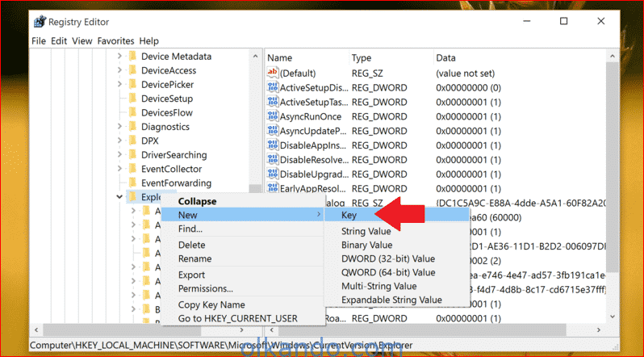This screenshot has width=644, height=357.
Task: Open the Help menu
Action: (148, 40)
